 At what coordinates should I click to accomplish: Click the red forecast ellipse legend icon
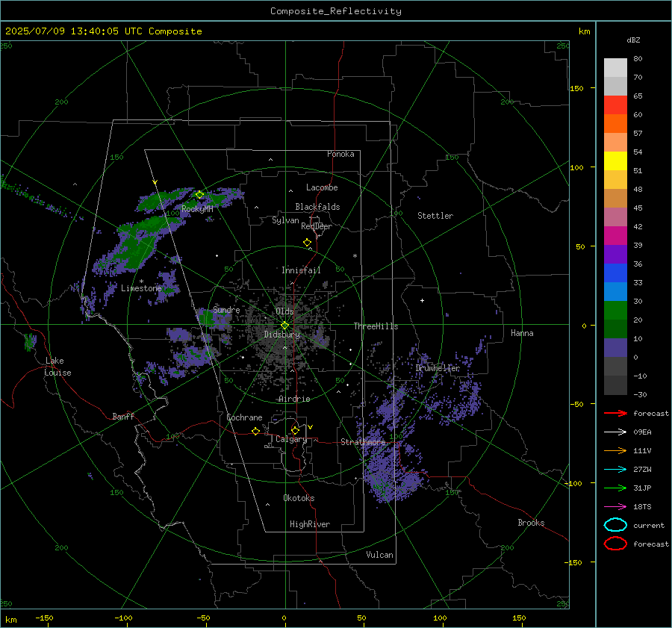(x=615, y=544)
